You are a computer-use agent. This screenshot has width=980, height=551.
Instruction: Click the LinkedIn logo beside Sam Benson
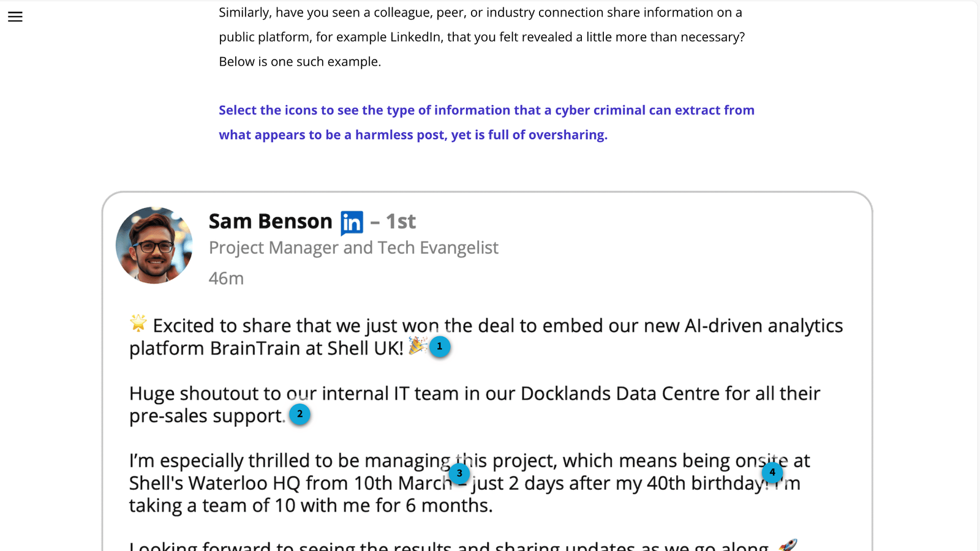pyautogui.click(x=352, y=223)
